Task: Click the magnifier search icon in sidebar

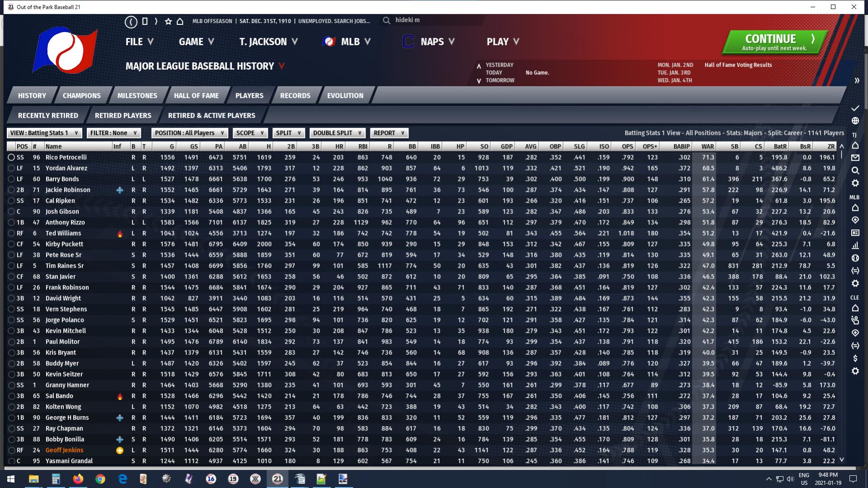Action: [855, 171]
